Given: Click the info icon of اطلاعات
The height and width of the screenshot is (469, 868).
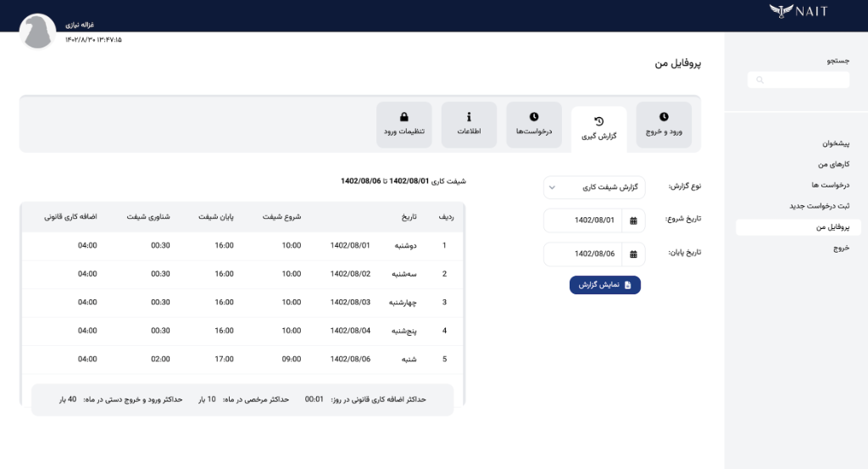Looking at the screenshot, I should point(469,117).
